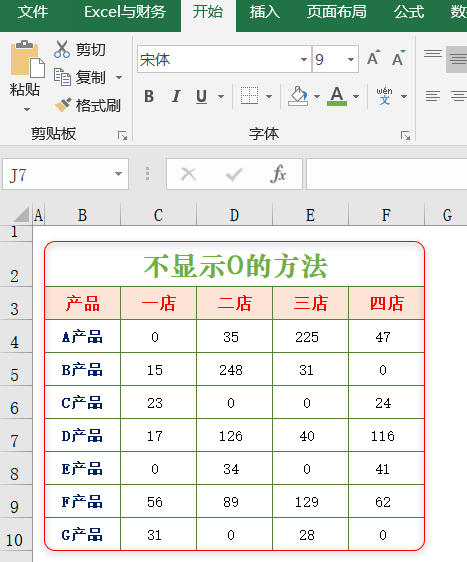Open the 文件 menu tab
This screenshot has height=562, width=467.
click(x=33, y=12)
